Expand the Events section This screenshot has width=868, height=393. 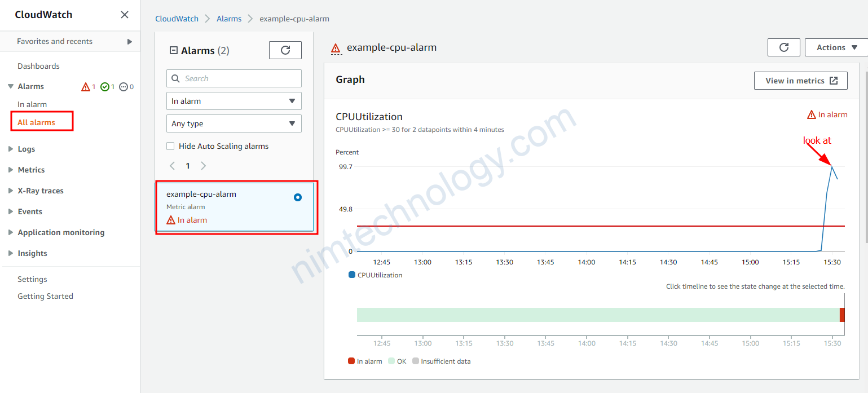point(11,211)
